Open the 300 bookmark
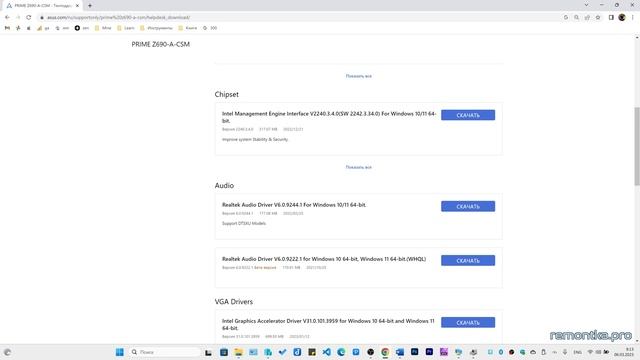The width and height of the screenshot is (640, 360). [x=210, y=28]
